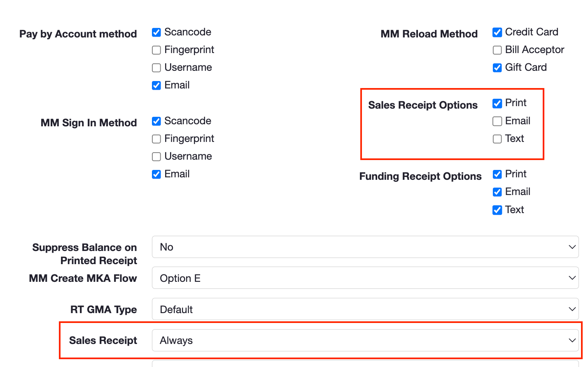588x367 pixels.
Task: Check Username under MM Sign In Method
Action: point(156,157)
